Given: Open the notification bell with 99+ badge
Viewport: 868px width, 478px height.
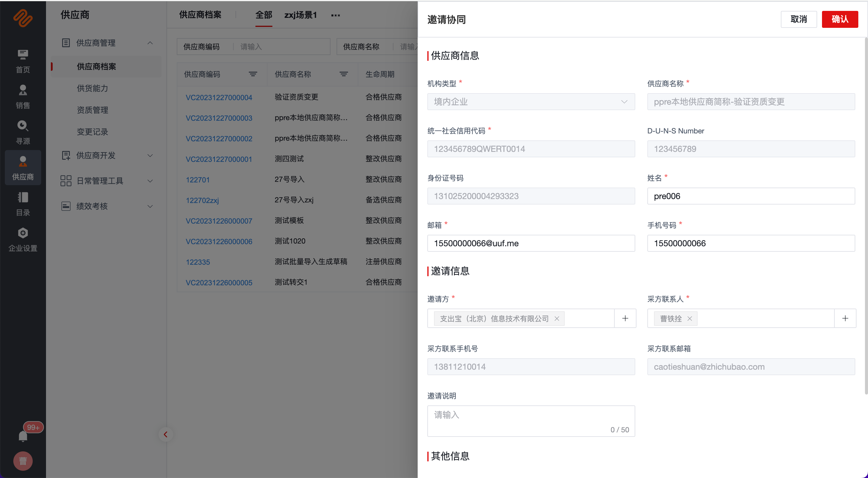Looking at the screenshot, I should [23, 436].
